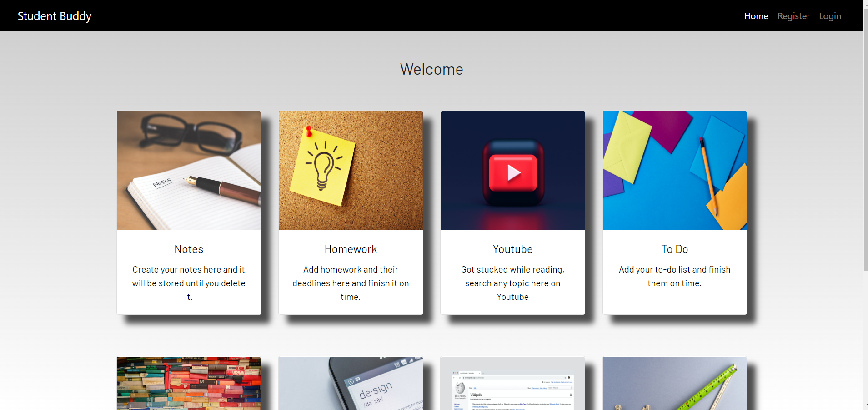Open the Register page
This screenshot has width=868, height=410.
point(793,16)
